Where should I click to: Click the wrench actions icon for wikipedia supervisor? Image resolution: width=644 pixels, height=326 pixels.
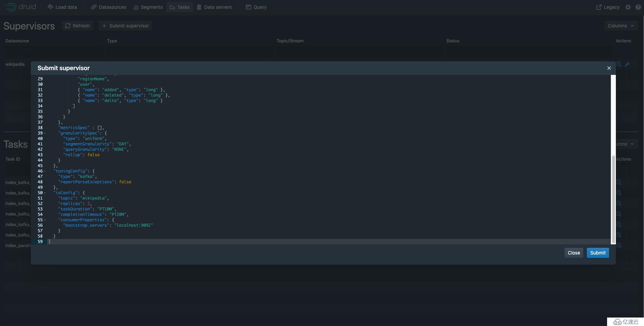pyautogui.click(x=627, y=64)
